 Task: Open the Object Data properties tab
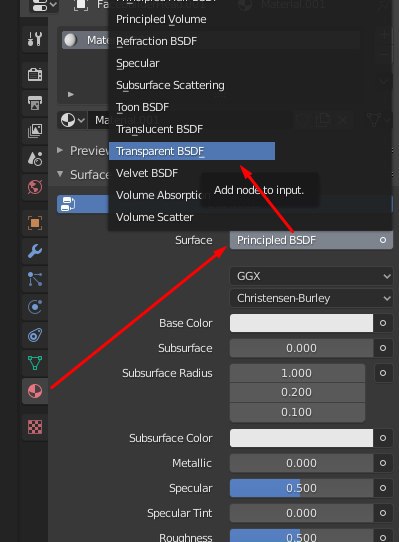(x=35, y=363)
